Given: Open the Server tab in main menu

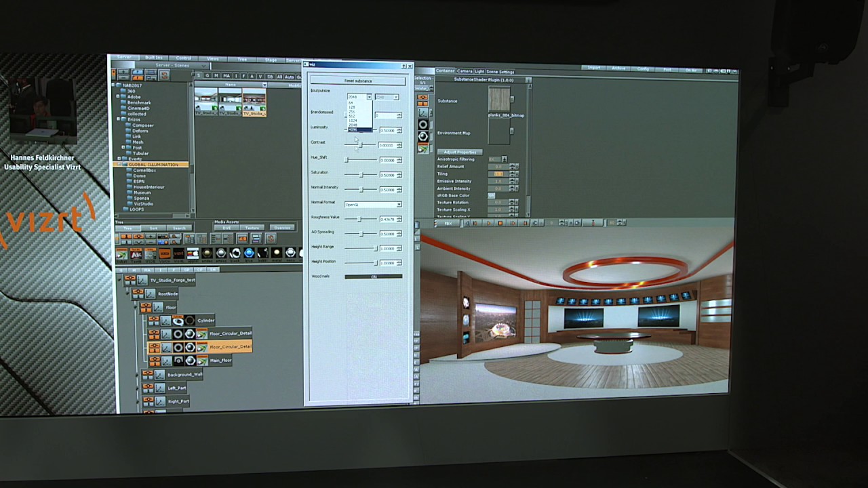Looking at the screenshot, I should (124, 58).
